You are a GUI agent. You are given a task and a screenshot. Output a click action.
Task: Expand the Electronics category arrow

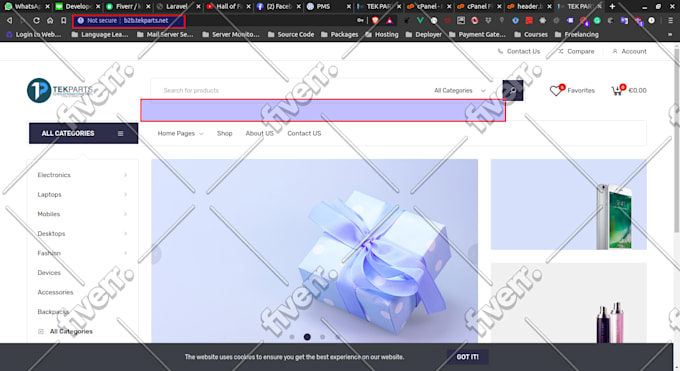coord(125,175)
